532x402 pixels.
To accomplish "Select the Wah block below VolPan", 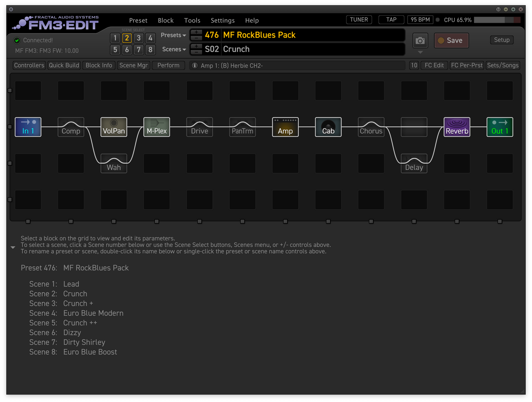I will (x=114, y=163).
